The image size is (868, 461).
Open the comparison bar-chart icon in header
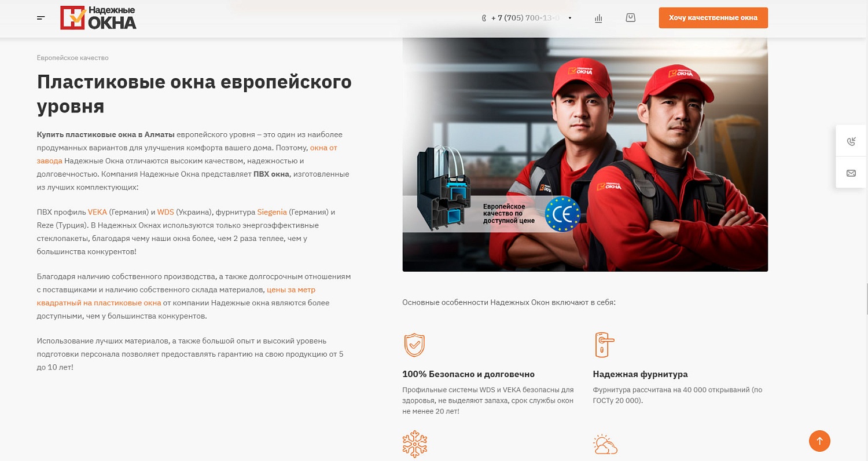pos(598,17)
